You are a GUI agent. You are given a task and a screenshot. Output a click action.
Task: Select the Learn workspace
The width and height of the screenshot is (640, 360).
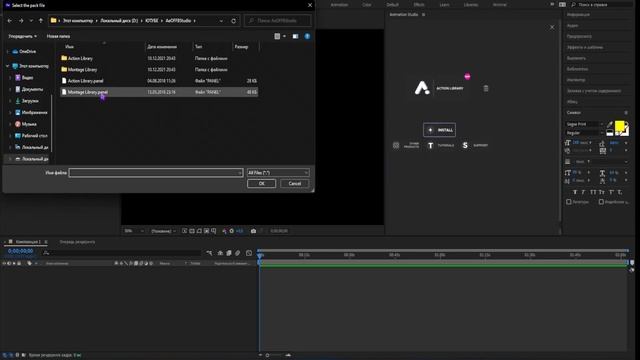pyautogui.click(x=444, y=4)
